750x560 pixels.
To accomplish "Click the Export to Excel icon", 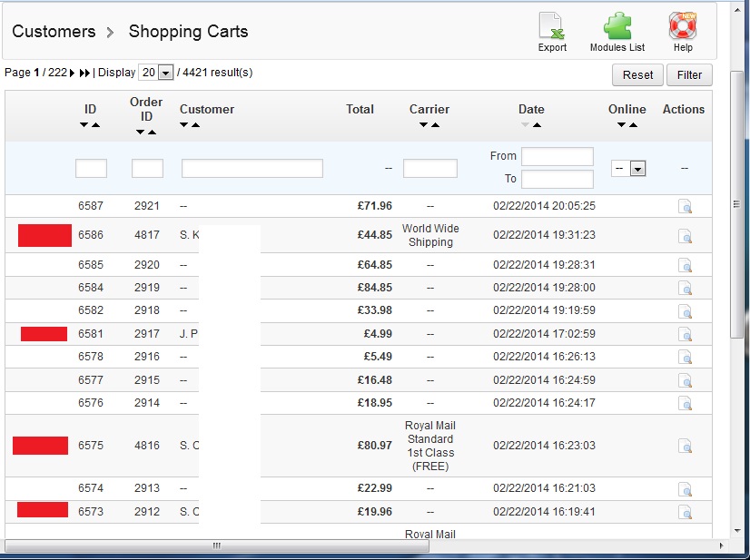I will pos(551,25).
